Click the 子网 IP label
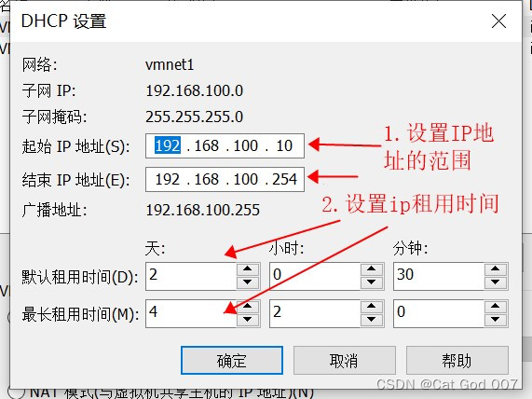Image resolution: width=532 pixels, height=399 pixels. click(x=48, y=91)
